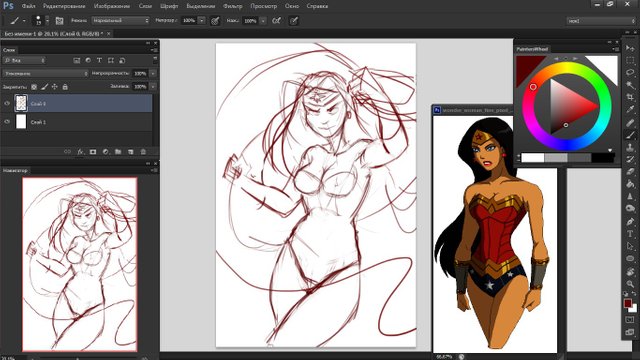Select the Hand tool
640x360 pixels.
pyautogui.click(x=630, y=271)
